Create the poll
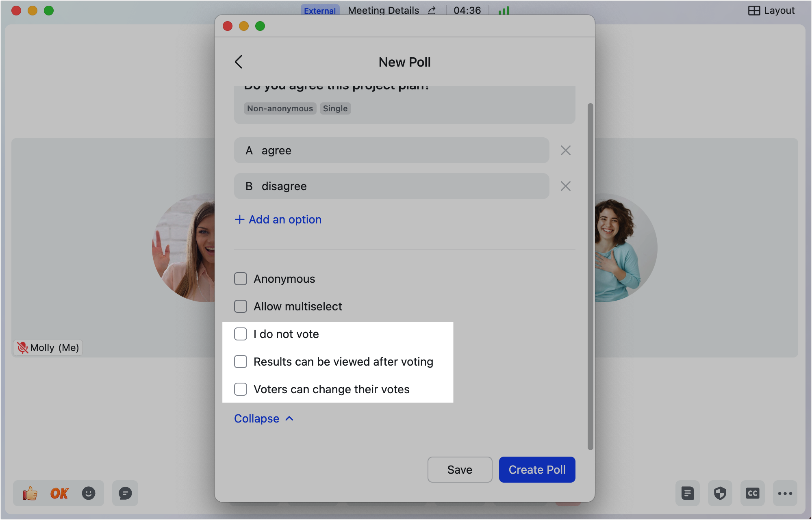Image resolution: width=812 pixels, height=520 pixels. point(537,470)
